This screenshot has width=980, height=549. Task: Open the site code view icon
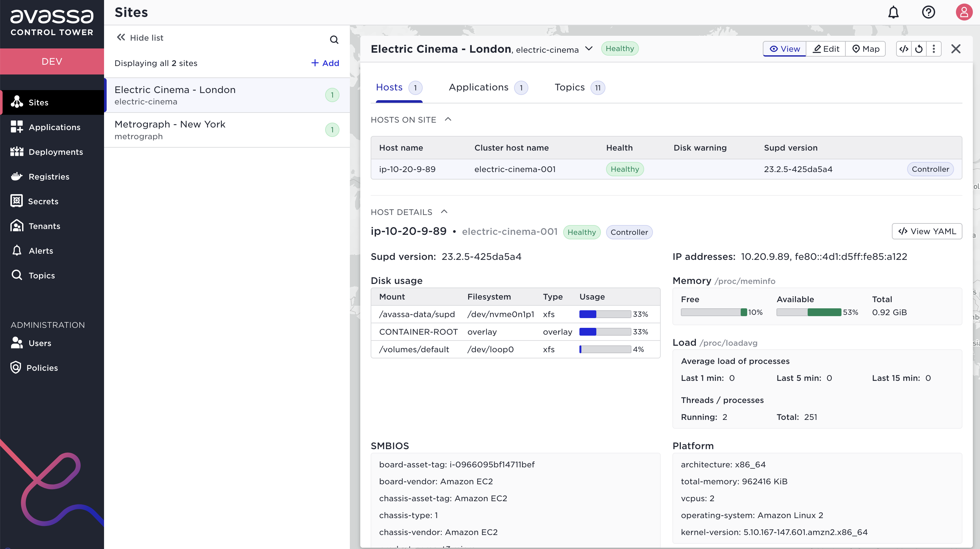pos(904,49)
